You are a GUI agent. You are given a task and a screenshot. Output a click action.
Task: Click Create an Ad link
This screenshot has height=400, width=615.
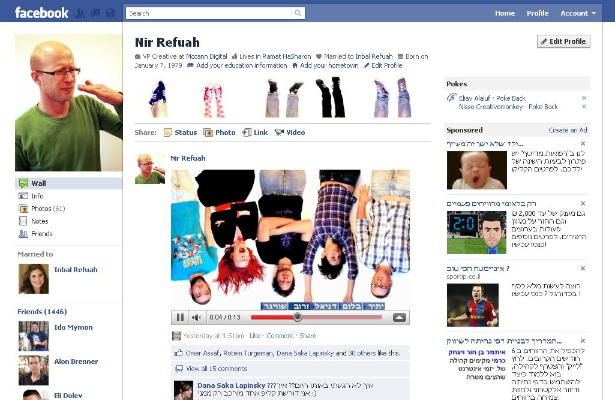568,130
